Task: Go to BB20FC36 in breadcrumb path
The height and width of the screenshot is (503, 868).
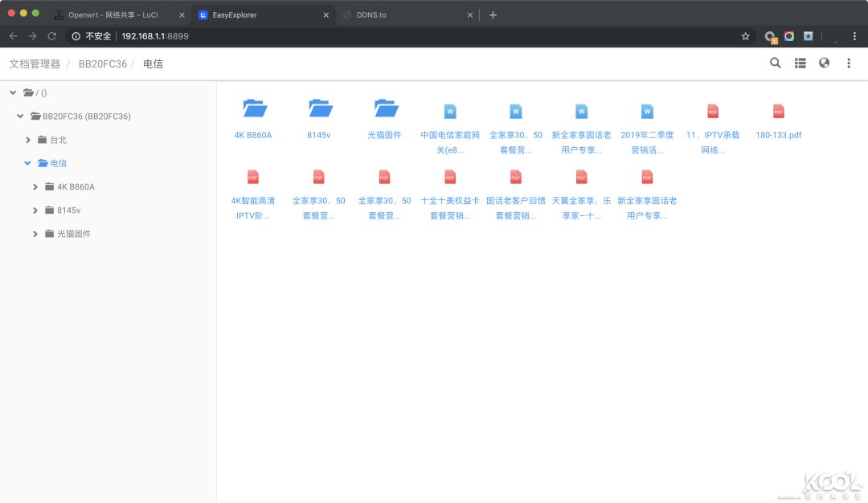Action: pos(102,64)
